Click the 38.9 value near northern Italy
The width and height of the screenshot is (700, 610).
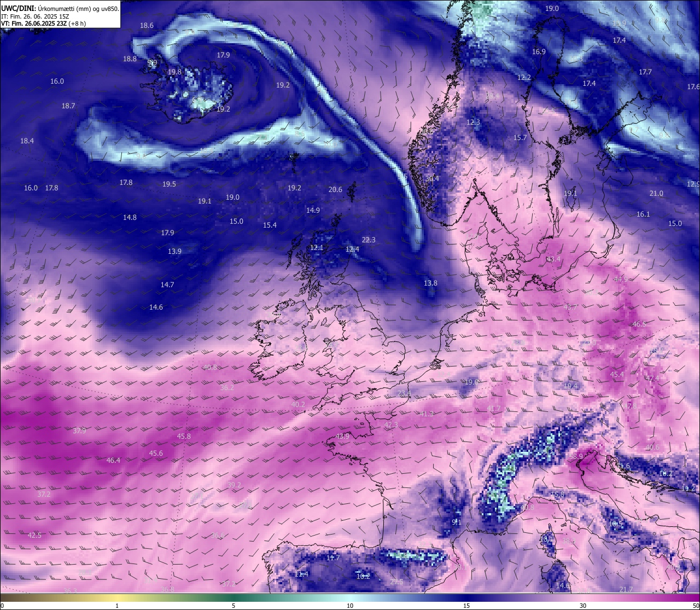[x=576, y=456]
